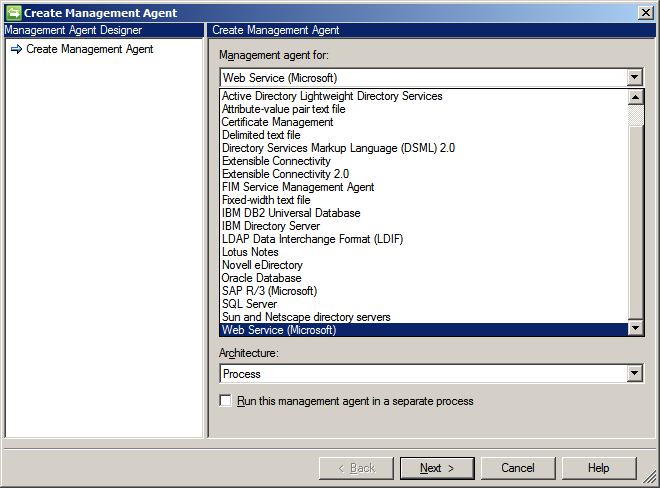Pick LDAP Data Interchange Format (LDIF)

424,239
